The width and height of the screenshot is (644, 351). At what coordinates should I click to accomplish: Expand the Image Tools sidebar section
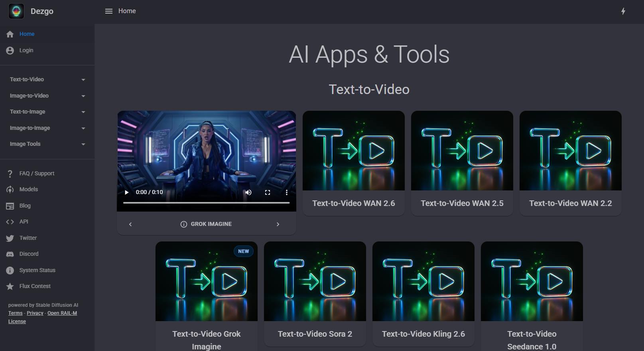[x=47, y=144]
